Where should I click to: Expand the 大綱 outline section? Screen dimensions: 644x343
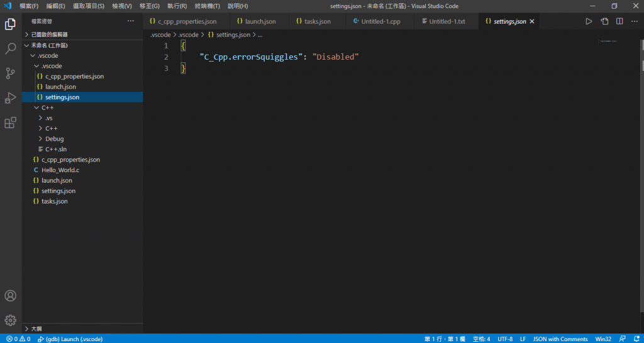36,329
